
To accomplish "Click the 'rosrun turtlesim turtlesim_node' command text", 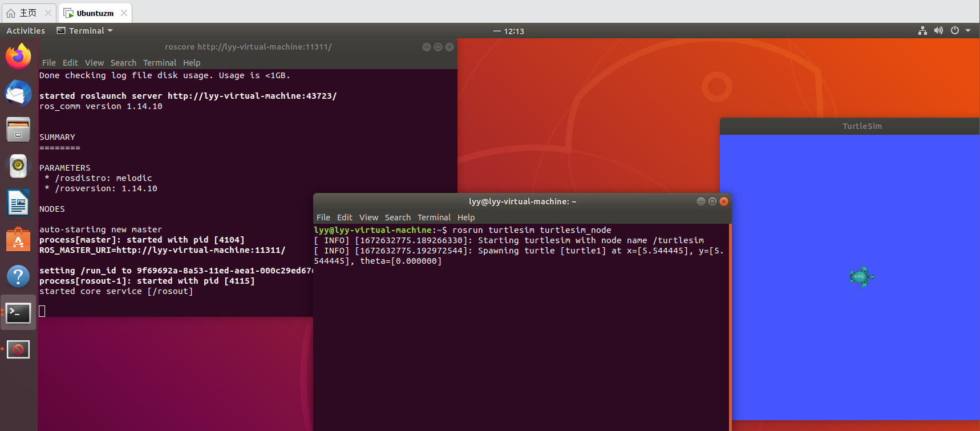I will 532,230.
